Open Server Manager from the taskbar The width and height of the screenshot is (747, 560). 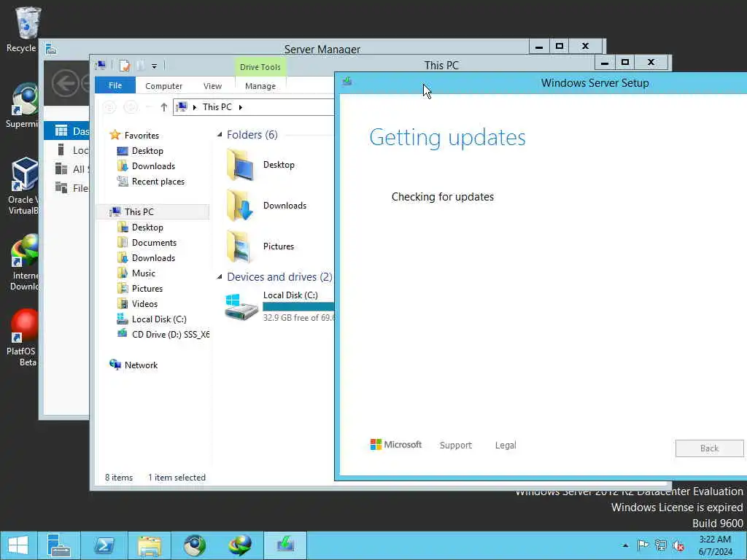(59, 545)
